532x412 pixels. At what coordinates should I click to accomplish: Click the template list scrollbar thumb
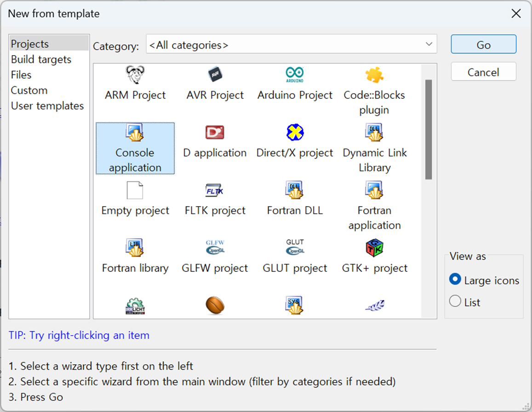[x=429, y=130]
